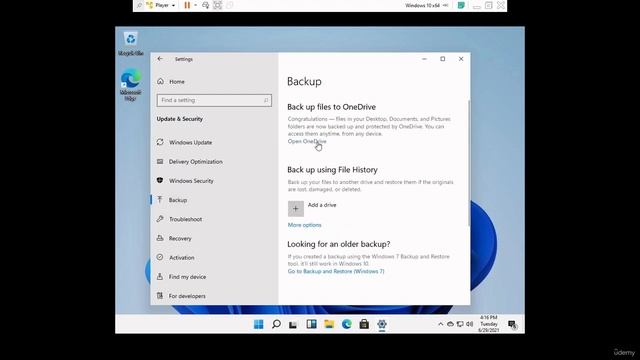Open Microsoft Edge on the taskbar
The width and height of the screenshot is (640, 360).
(x=347, y=324)
